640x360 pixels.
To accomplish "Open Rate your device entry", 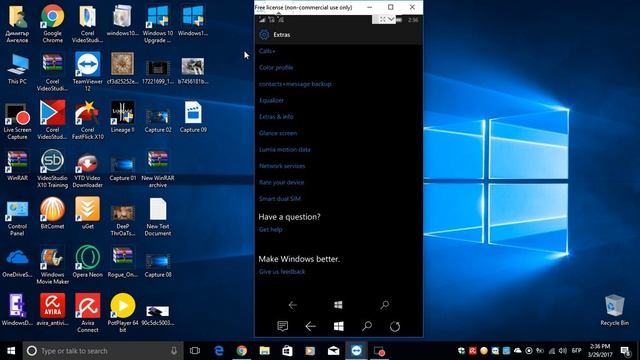I will point(281,182).
